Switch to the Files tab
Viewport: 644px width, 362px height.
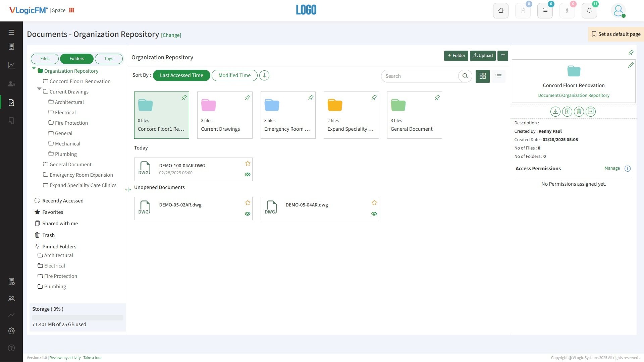pos(45,59)
